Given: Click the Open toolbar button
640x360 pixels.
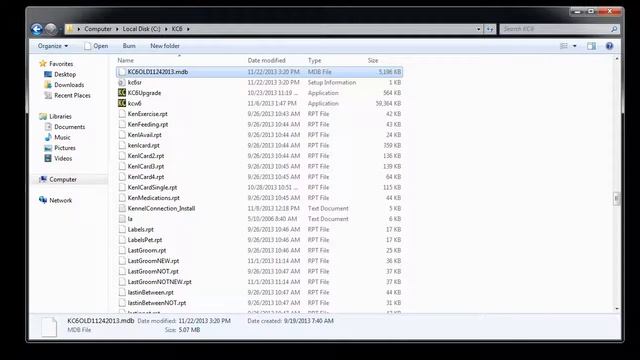Looking at the screenshot, I should click(96, 46).
